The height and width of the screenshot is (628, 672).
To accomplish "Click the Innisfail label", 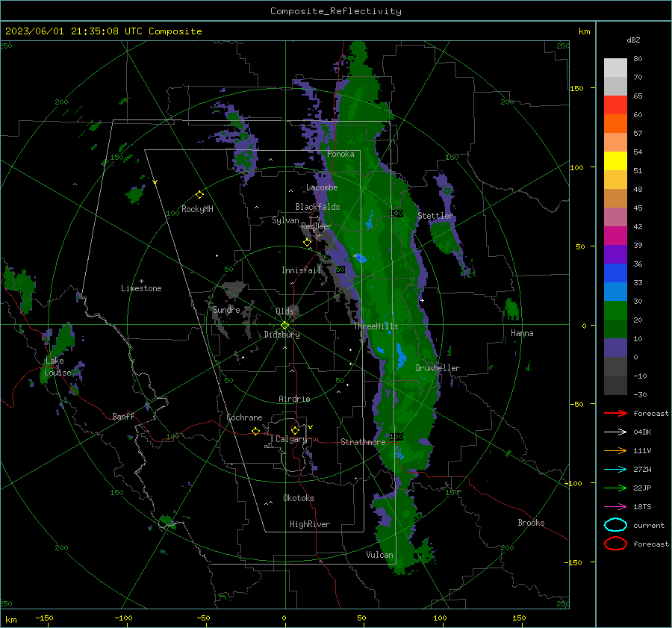I will coord(302,270).
